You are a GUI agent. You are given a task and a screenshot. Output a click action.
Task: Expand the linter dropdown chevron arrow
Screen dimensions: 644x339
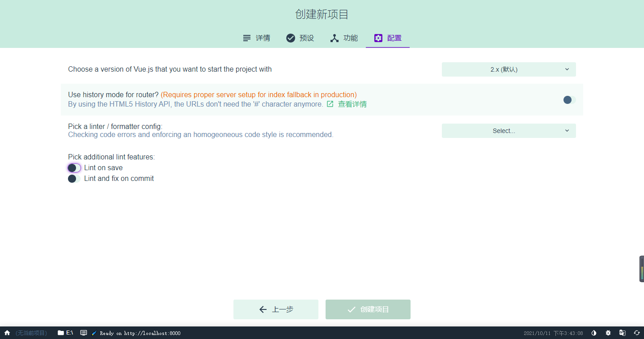click(567, 130)
